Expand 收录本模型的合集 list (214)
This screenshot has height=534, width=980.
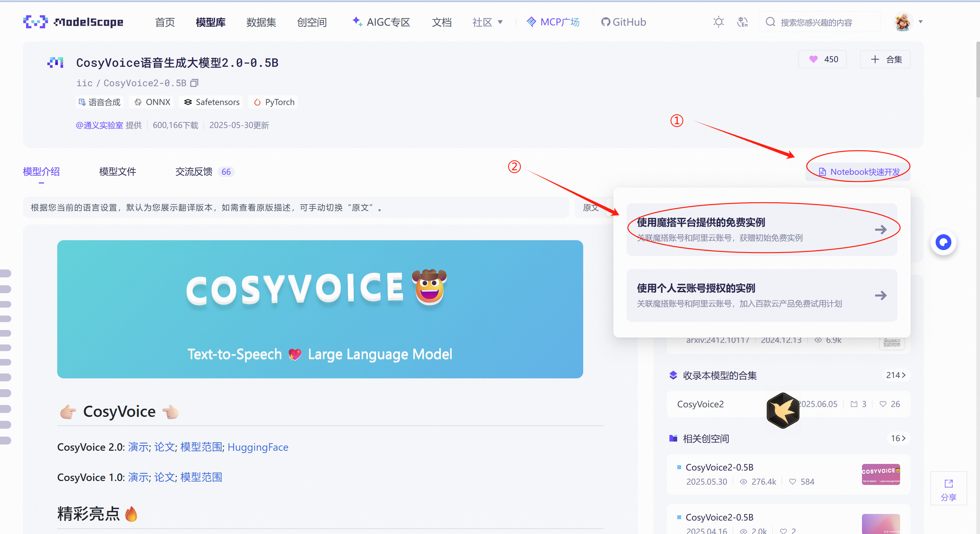896,375
